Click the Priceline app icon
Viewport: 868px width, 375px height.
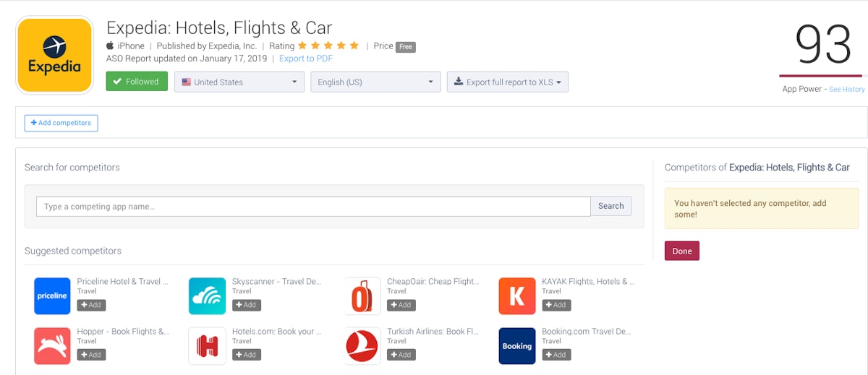(52, 296)
